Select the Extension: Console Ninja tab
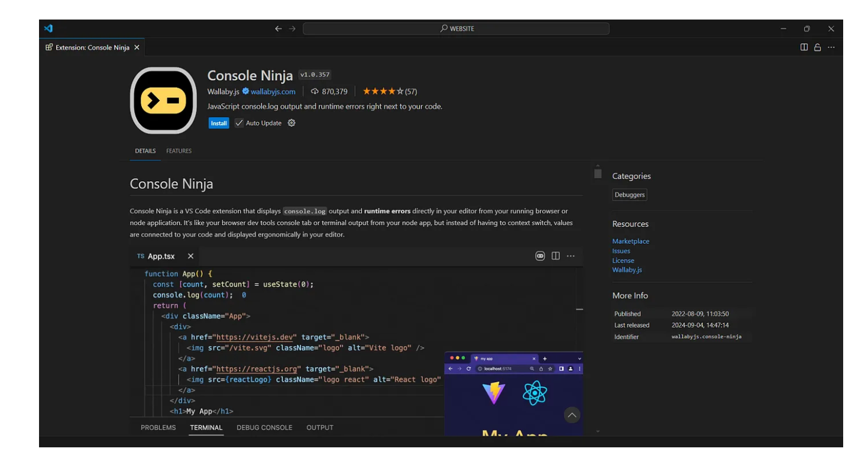The image size is (868, 471). tap(92, 47)
